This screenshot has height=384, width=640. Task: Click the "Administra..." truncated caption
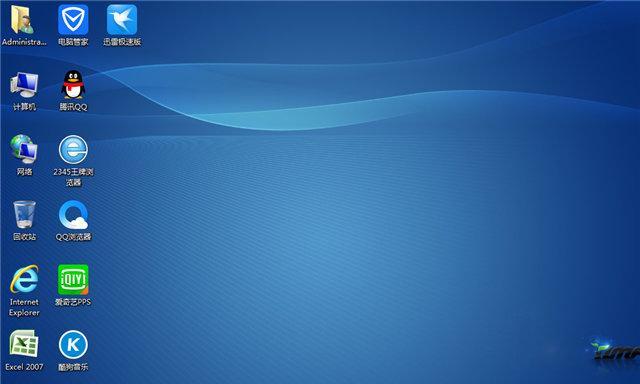point(24,42)
